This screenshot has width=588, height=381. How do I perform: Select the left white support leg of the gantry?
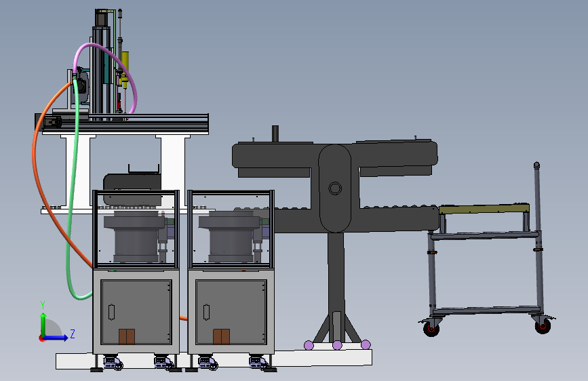coord(78,172)
